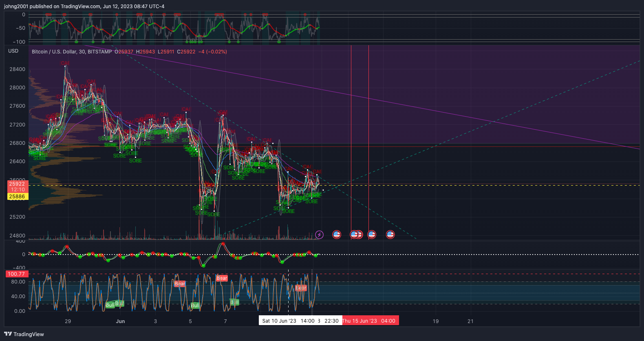
Task: Click the 27200 price axis level
Action: click(x=18, y=125)
